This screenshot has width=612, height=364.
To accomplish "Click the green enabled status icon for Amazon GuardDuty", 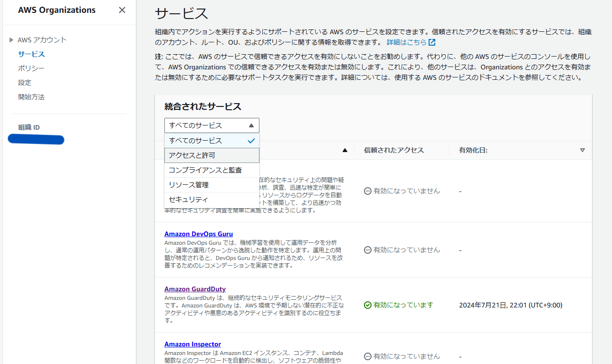I will (x=367, y=305).
